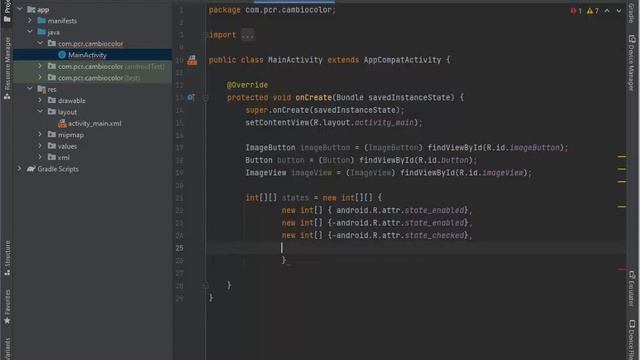640x360 pixels.
Task: Open the Resource Manager tool window
Action: pyautogui.click(x=7, y=67)
